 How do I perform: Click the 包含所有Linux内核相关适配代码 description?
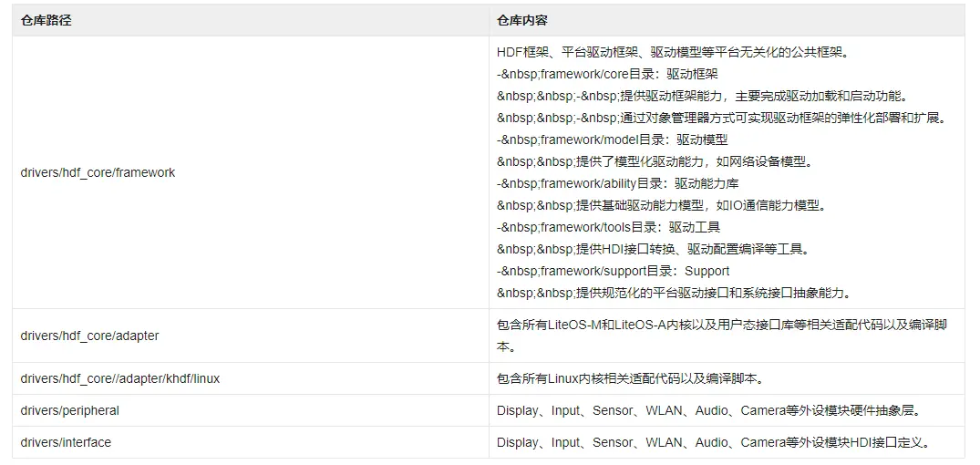pos(629,378)
